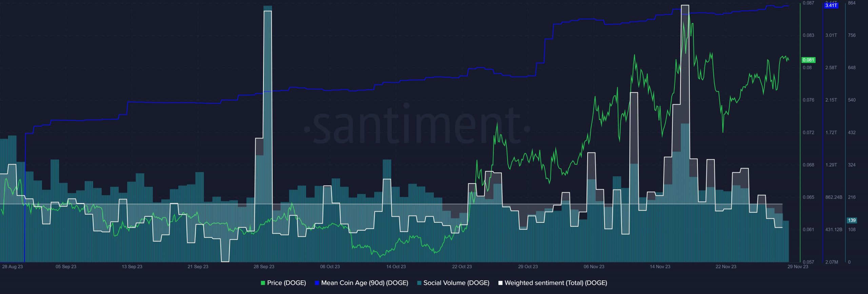Click the 2.15T coin age axis value

pos(831,100)
